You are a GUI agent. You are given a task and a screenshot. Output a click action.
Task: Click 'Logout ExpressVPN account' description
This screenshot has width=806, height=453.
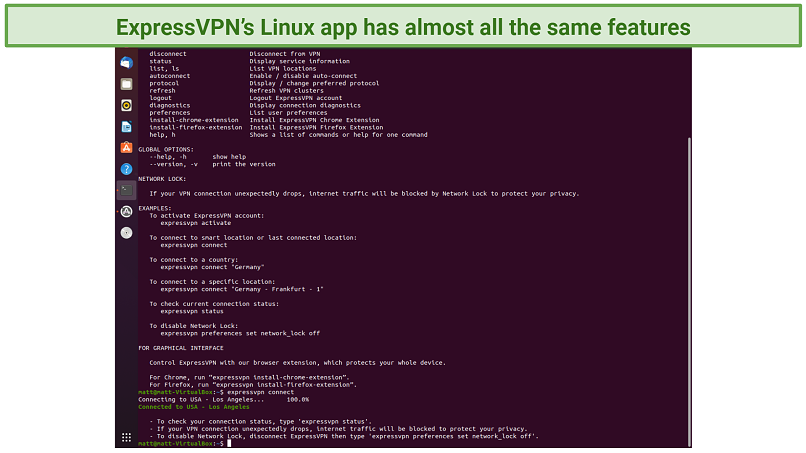click(296, 98)
